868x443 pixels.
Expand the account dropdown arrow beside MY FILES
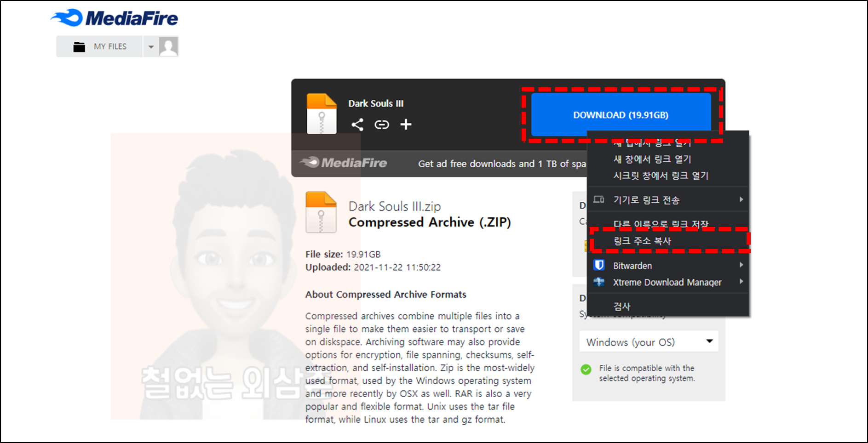[x=151, y=47]
